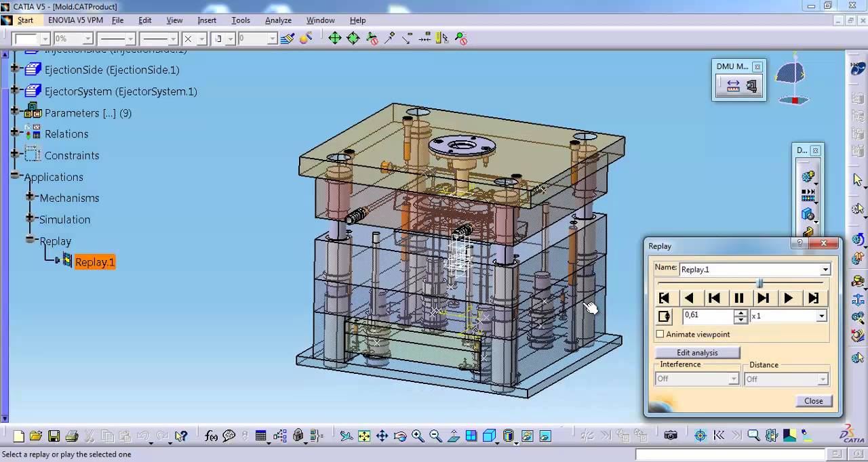Image resolution: width=868 pixels, height=462 pixels.
Task: Click the New document icon
Action: [19, 436]
